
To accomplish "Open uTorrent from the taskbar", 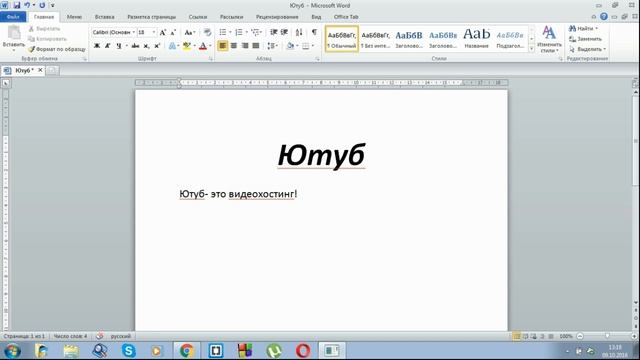I will coord(273,351).
